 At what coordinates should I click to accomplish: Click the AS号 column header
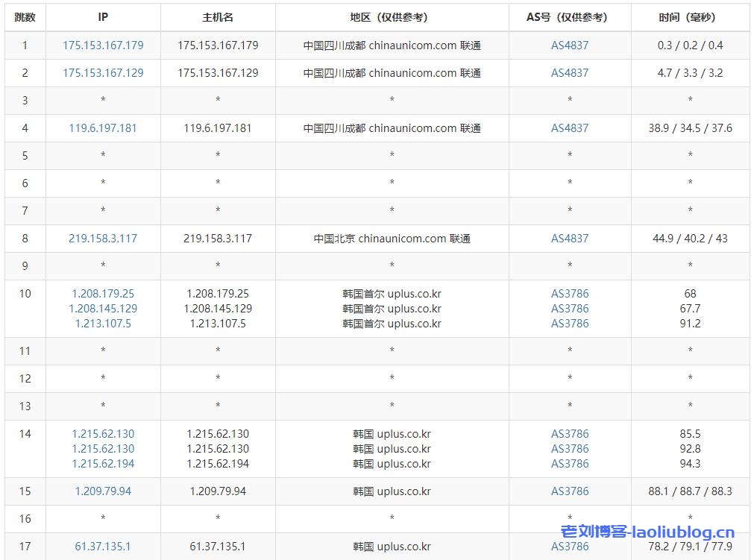[x=570, y=17]
